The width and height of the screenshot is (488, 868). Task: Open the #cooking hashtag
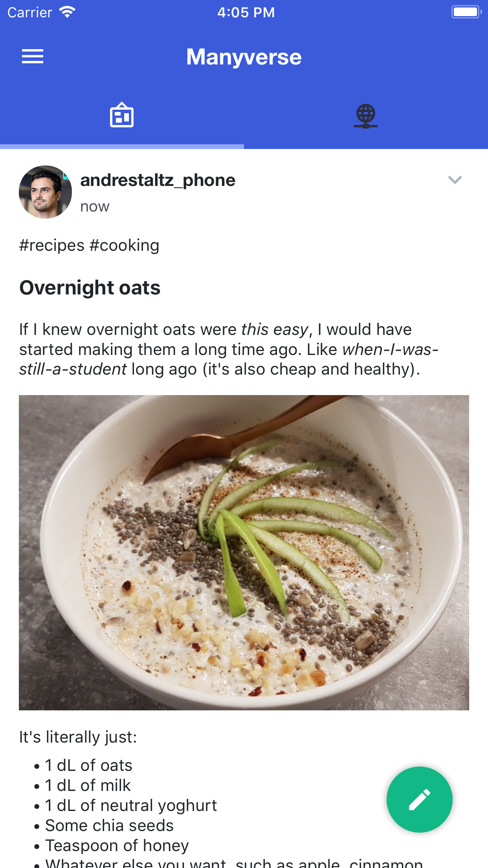[x=124, y=245]
